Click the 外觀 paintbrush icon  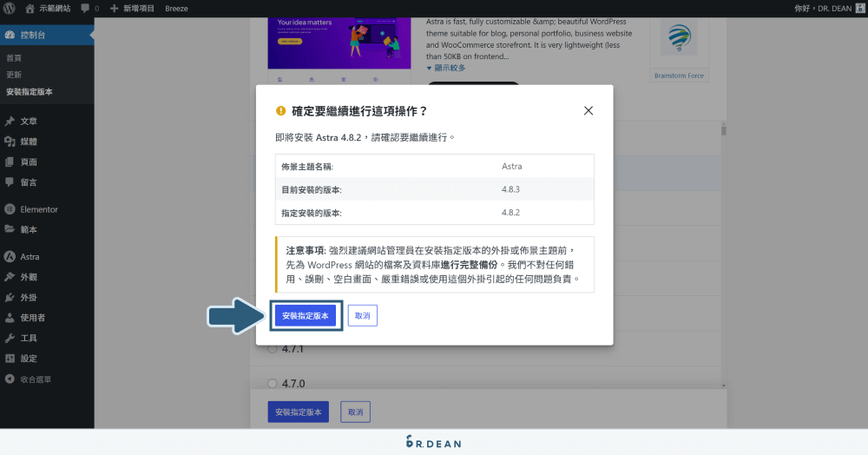pyautogui.click(x=10, y=277)
